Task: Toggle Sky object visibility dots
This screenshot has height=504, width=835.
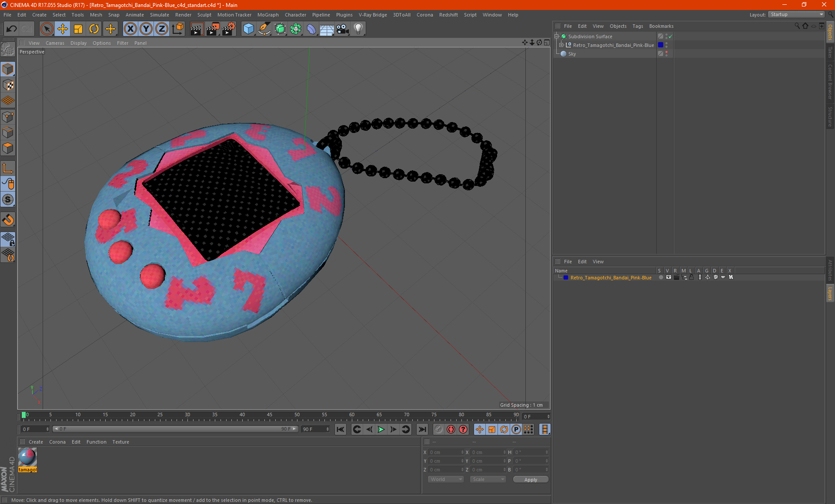Action: tap(666, 53)
